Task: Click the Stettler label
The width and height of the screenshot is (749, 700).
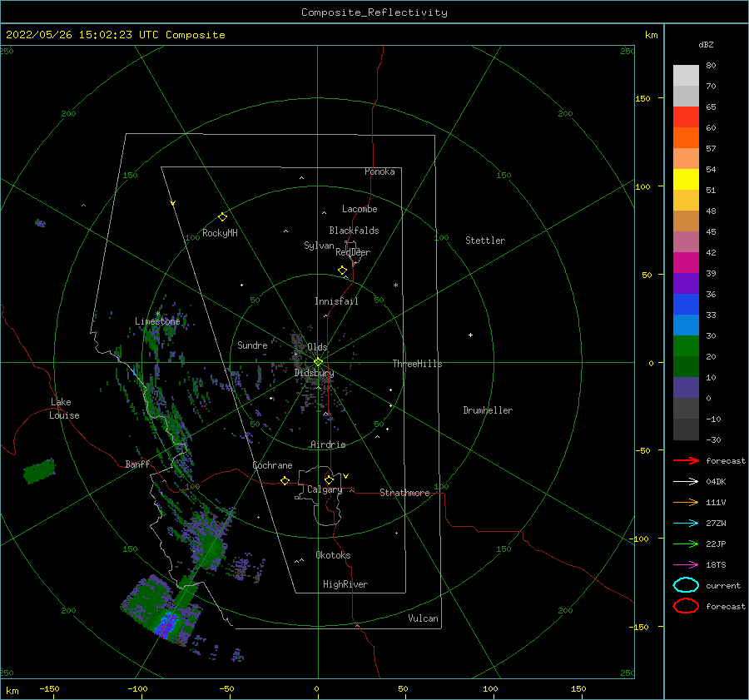Action: click(485, 241)
